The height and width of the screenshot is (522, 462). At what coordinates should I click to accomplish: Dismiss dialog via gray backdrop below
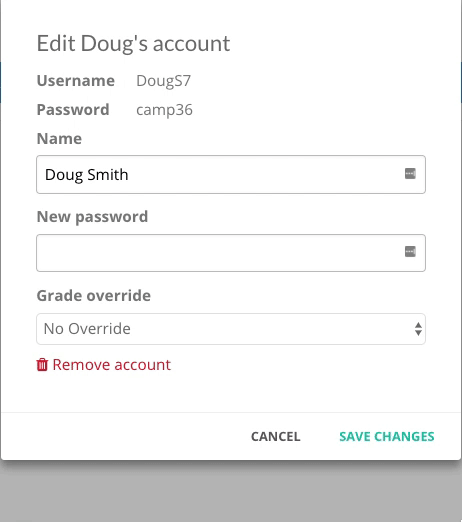coord(231,493)
